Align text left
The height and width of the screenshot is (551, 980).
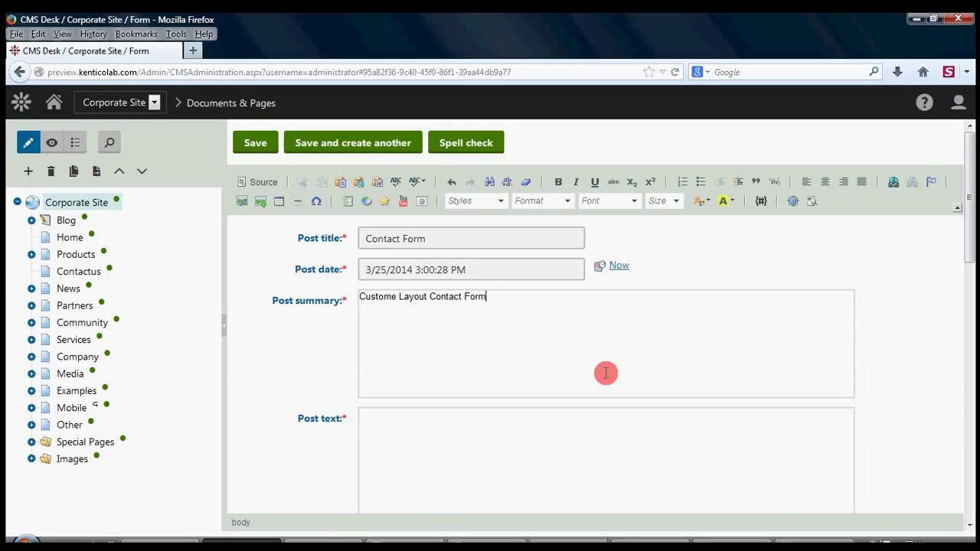click(x=806, y=182)
